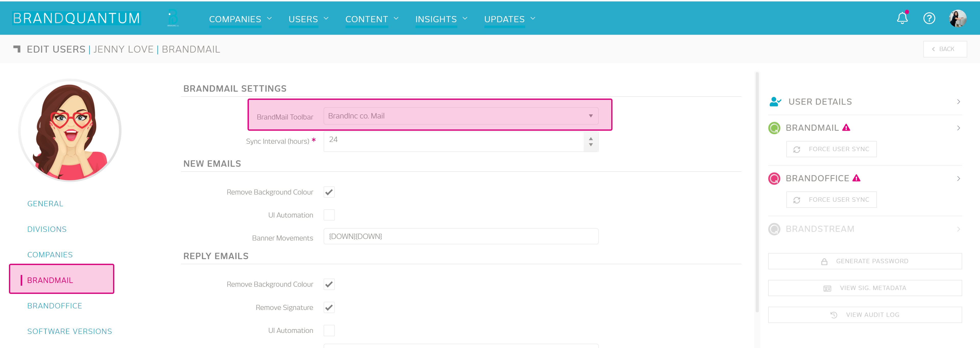
Task: Click the help question mark icon
Action: pyautogui.click(x=929, y=18)
